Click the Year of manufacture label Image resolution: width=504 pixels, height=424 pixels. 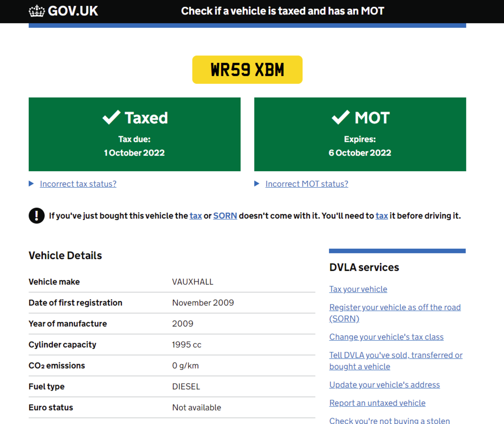pos(68,324)
